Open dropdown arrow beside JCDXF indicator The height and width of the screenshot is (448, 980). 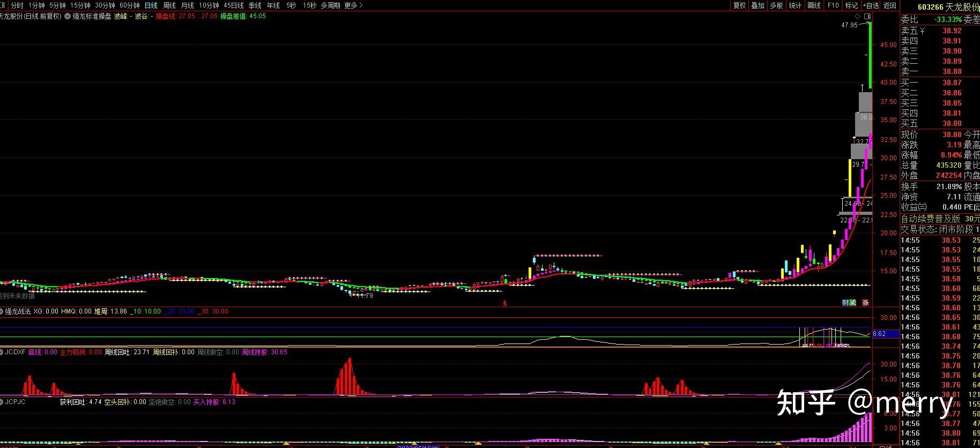click(2, 352)
